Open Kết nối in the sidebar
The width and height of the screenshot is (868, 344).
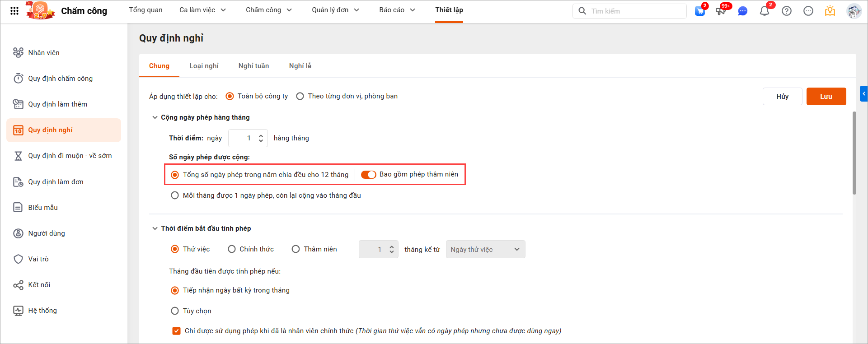(x=39, y=285)
